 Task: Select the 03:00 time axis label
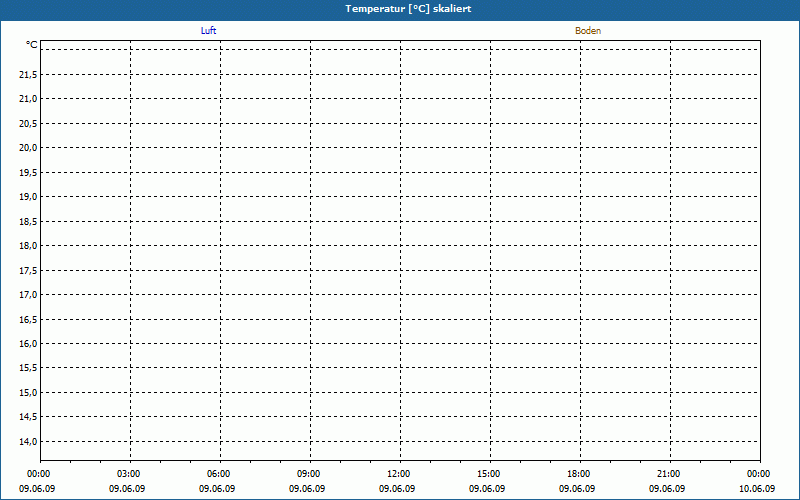click(x=129, y=474)
